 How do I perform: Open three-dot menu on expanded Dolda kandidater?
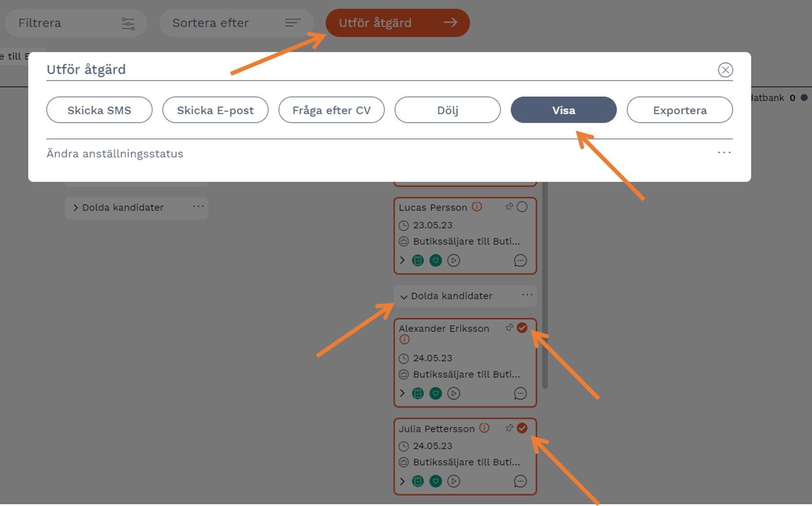pos(527,295)
